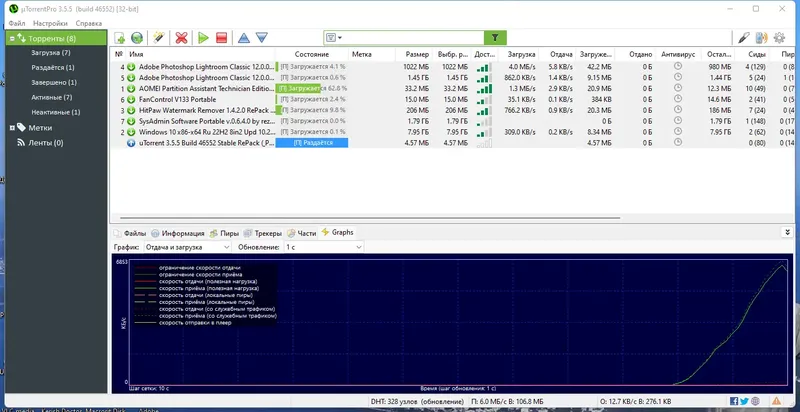Screen dimensions: 800x412
Task: Click the orange warning triangle icon
Action: pos(777,401)
